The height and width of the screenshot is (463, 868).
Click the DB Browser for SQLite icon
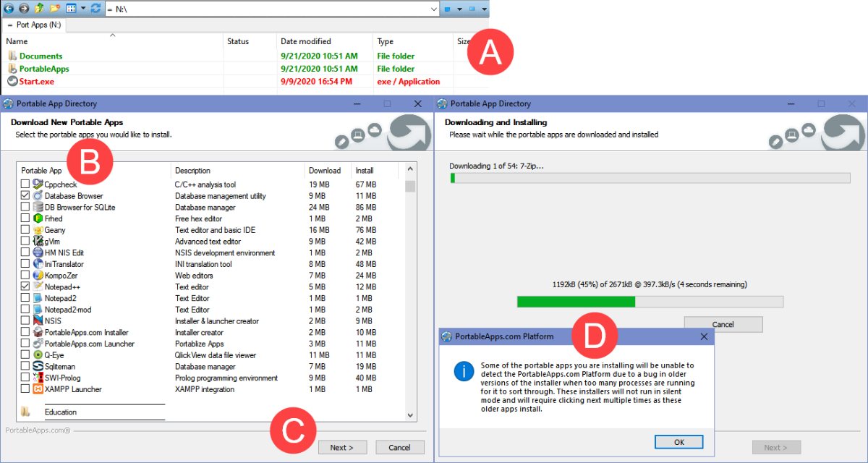(x=38, y=207)
